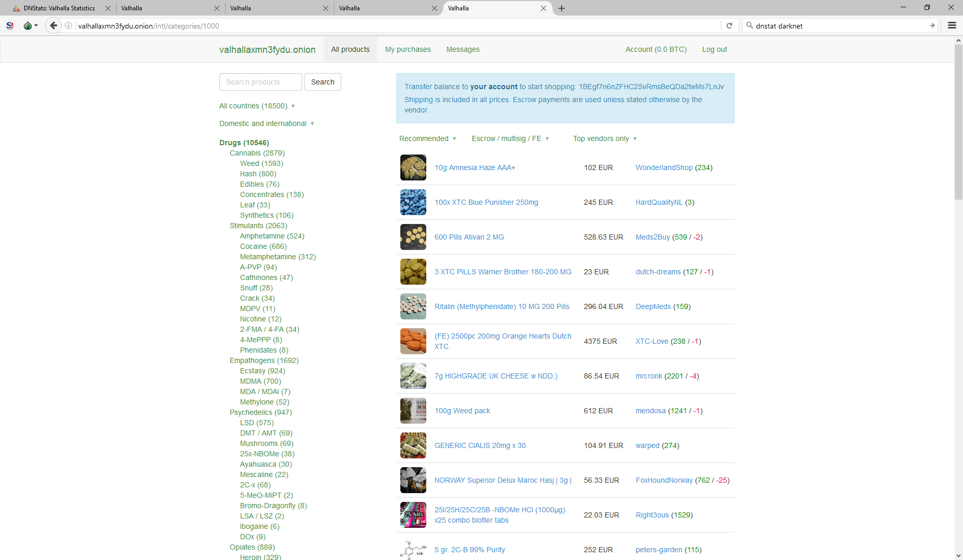Switch to the DNStats: Valhalla Statistics tab

(59, 8)
